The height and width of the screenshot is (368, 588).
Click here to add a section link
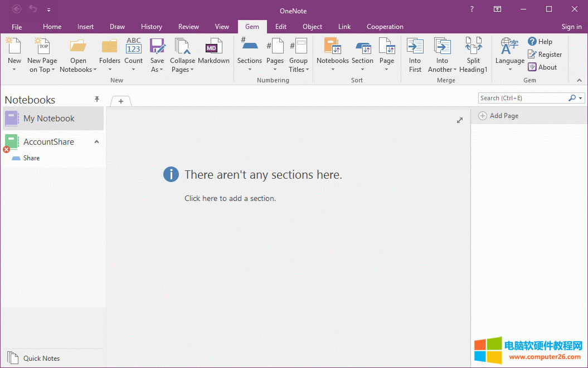[x=230, y=198]
